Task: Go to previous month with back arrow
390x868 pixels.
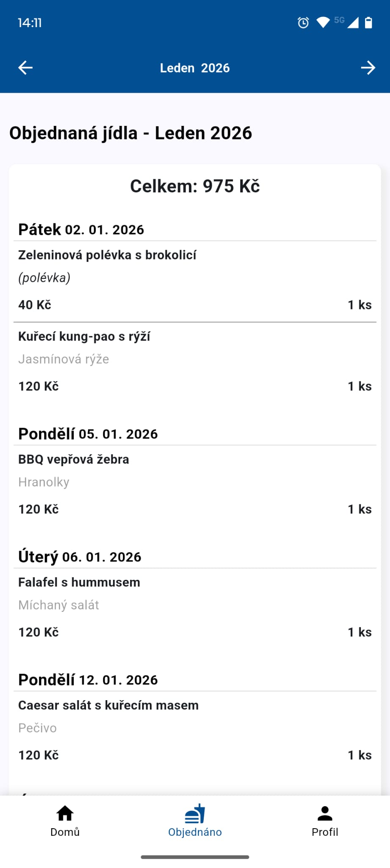Action: (x=25, y=68)
